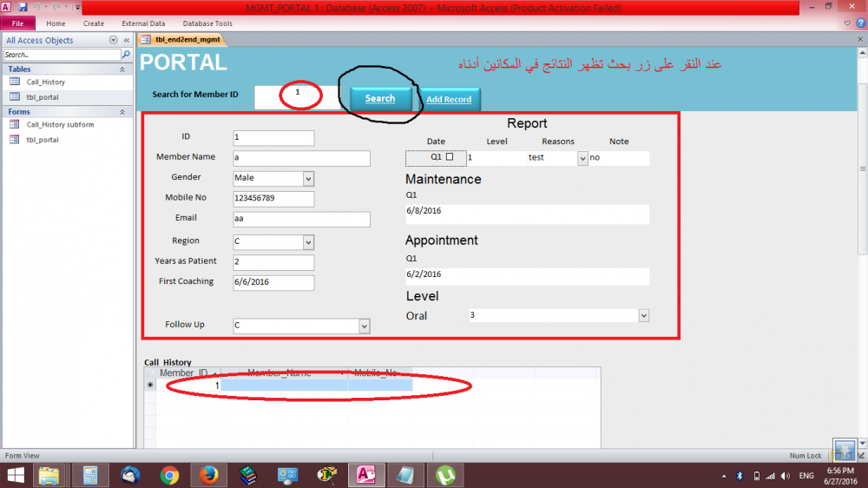Click the Add Record button
Screen dimensions: 868x488
[x=449, y=99]
